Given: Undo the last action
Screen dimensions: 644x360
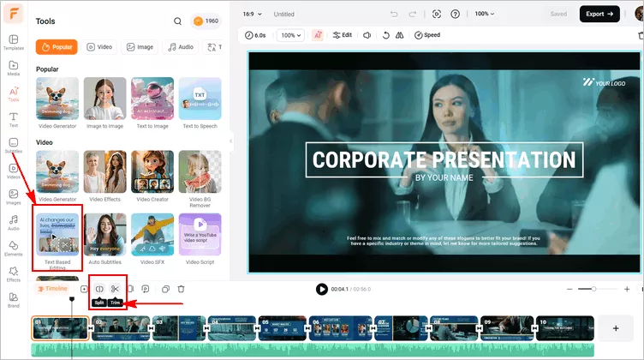Looking at the screenshot, I should 394,14.
